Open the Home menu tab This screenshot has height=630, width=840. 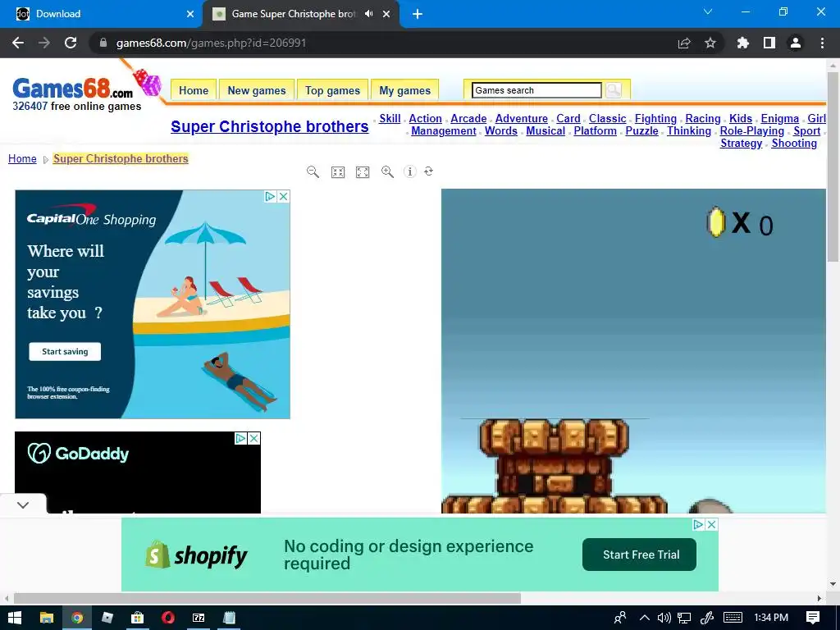click(x=194, y=90)
